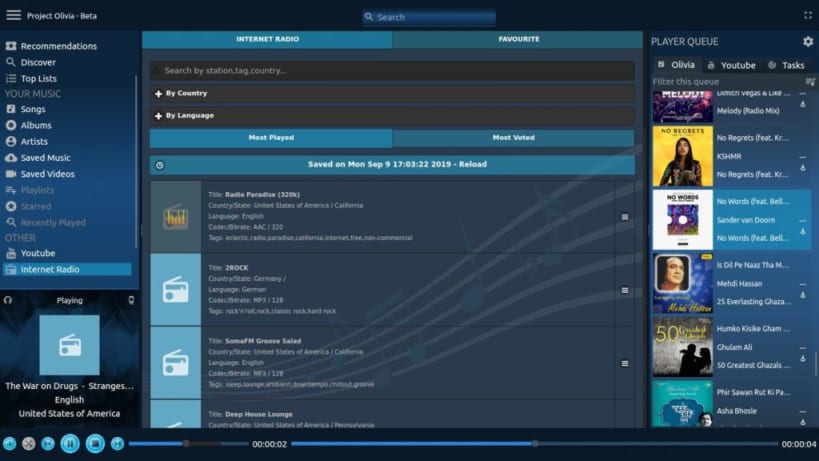Select the Most Played tab
The image size is (819, 461).
point(271,138)
